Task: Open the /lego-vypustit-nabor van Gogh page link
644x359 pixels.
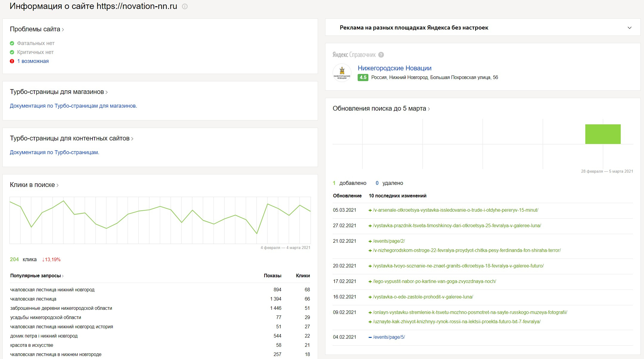Action: pyautogui.click(x=434, y=281)
